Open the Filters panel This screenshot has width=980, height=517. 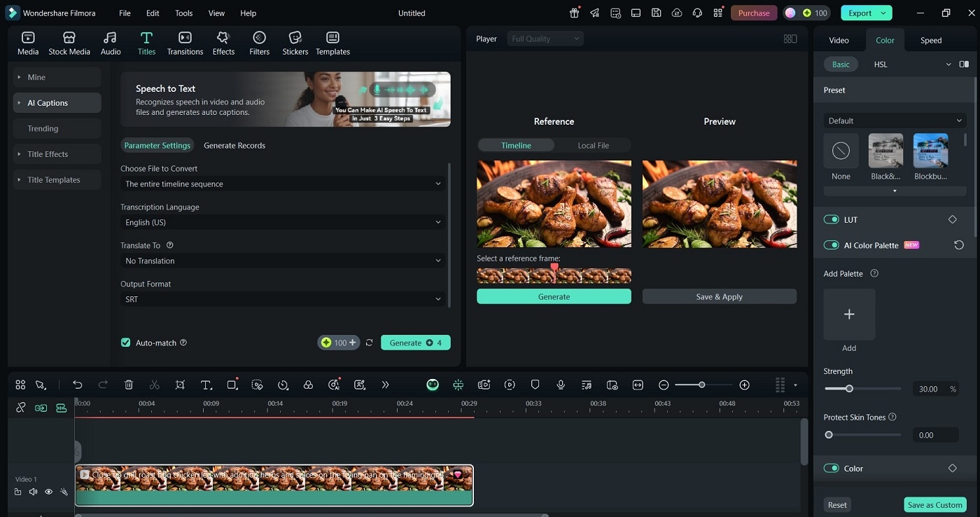(x=259, y=43)
